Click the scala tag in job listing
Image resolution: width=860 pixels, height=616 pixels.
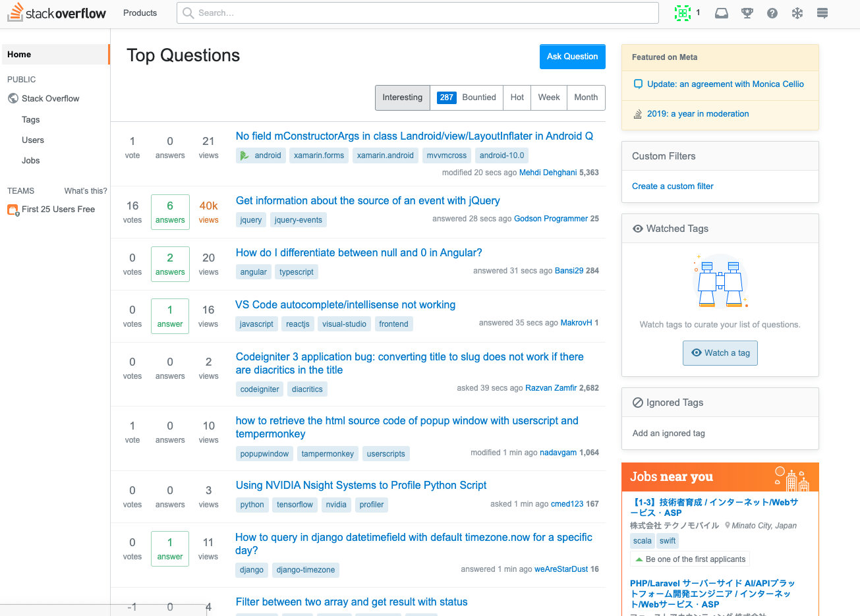(642, 541)
